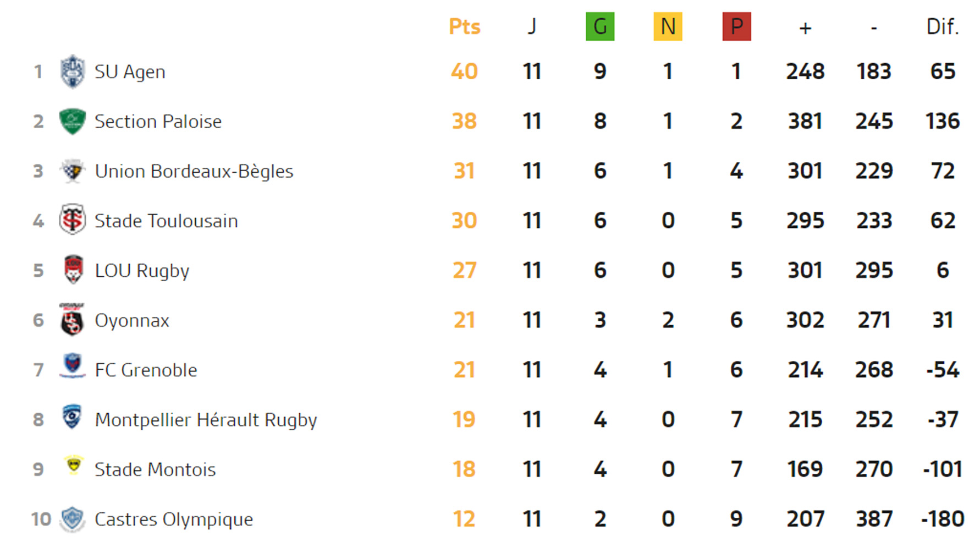Click SU Agen's 40 points value

(x=464, y=72)
